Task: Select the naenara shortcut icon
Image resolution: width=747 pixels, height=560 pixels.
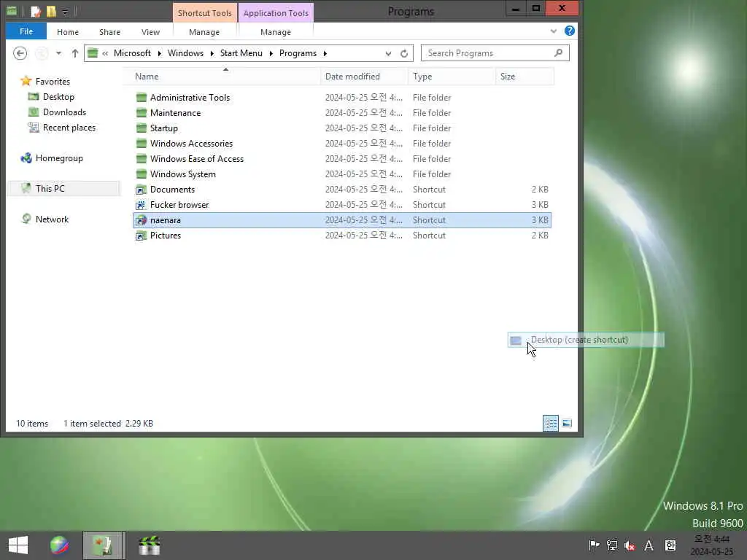Action: click(141, 220)
